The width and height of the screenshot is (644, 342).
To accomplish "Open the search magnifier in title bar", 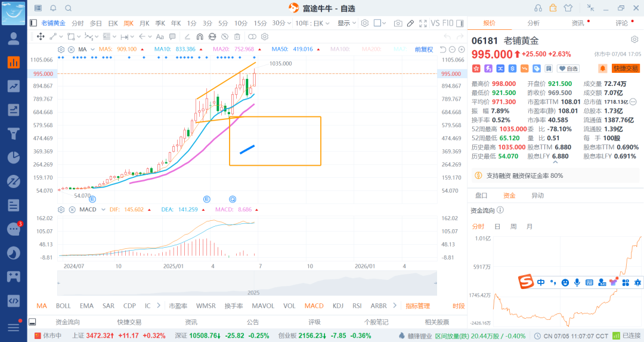I will pos(69,8).
